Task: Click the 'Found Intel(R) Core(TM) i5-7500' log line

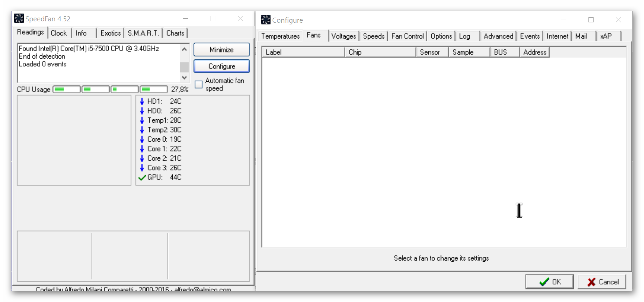Action: click(x=89, y=48)
